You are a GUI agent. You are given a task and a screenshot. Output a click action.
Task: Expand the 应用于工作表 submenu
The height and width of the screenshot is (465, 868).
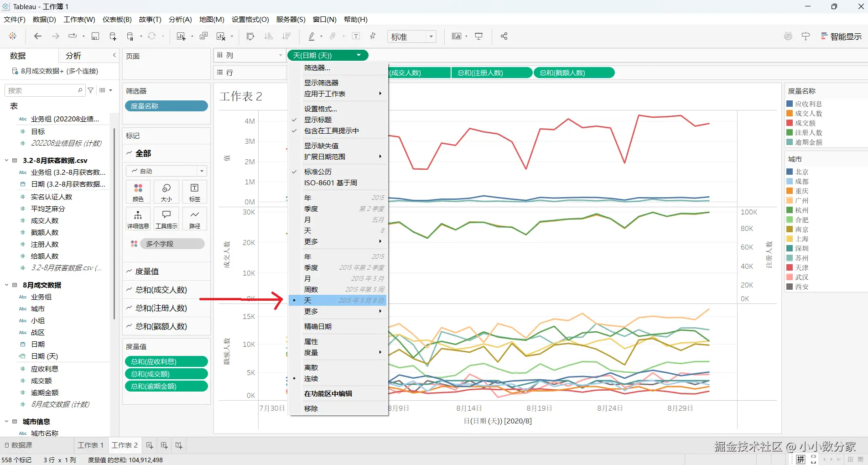tap(338, 94)
